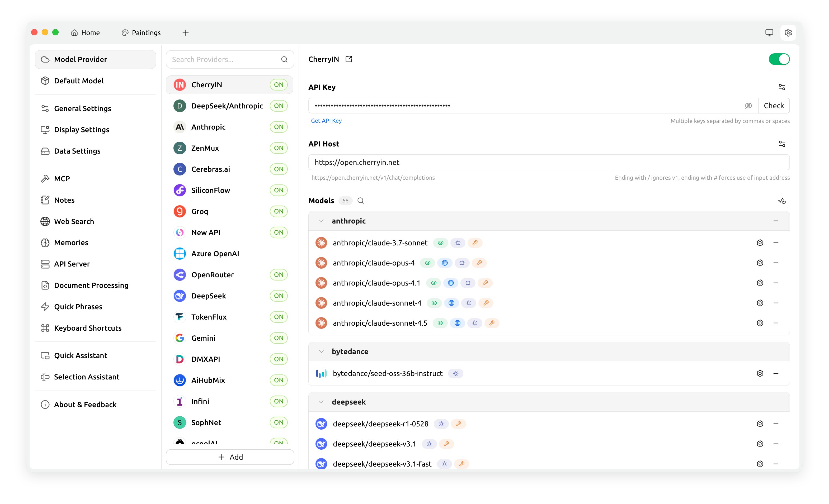Click the Check API key button
Viewport: 829px width, 504px height.
click(x=774, y=106)
